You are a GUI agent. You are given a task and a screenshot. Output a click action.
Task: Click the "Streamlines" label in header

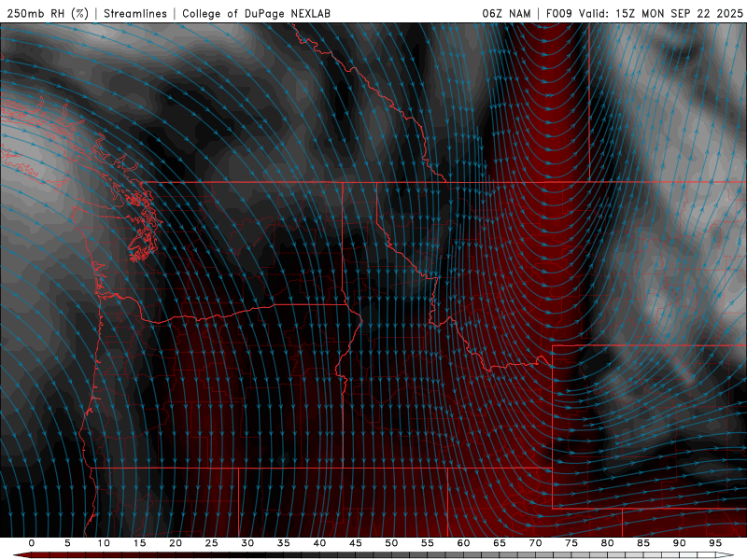(x=135, y=13)
